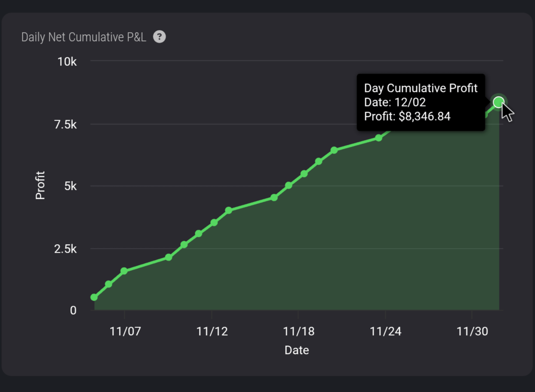Click the vertical 'Profit' y-axis title
The width and height of the screenshot is (535, 392).
point(40,185)
